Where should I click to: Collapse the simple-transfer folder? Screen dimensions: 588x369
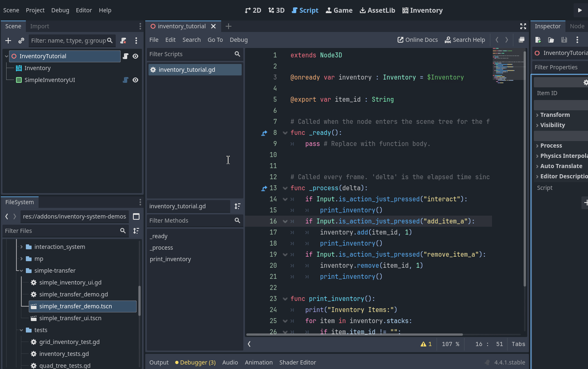point(21,271)
